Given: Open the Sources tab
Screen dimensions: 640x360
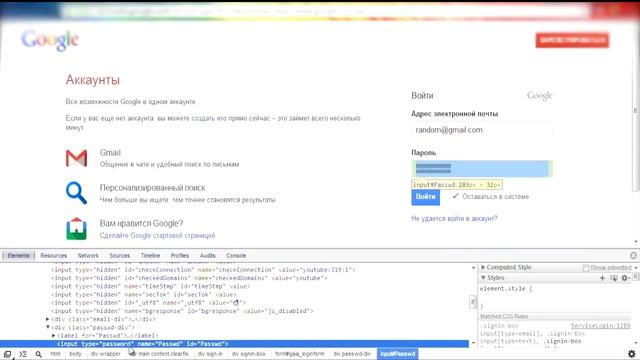Looking at the screenshot, I should (120, 256).
